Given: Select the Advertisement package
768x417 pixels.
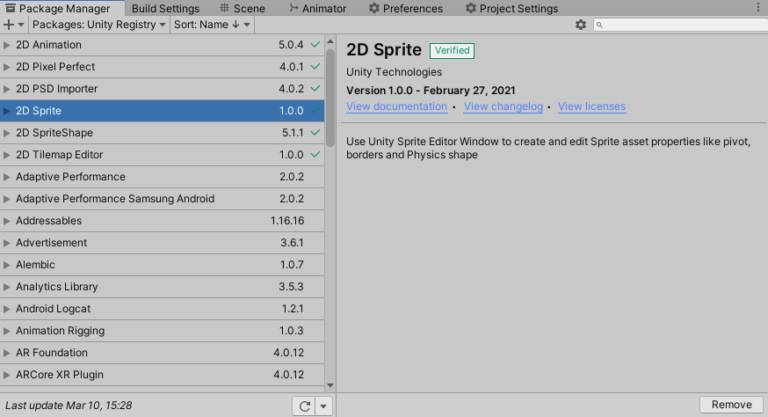Looking at the screenshot, I should pos(162,243).
